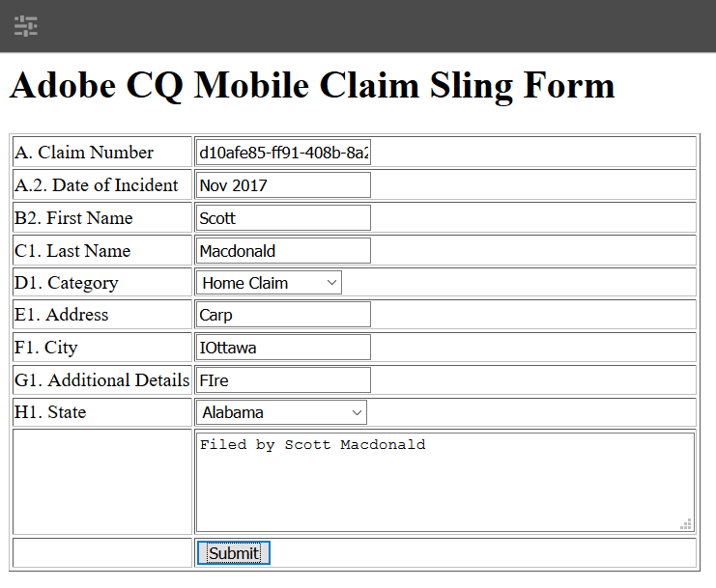Click the C1. Last Name label
The image size is (716, 588).
[x=72, y=251]
